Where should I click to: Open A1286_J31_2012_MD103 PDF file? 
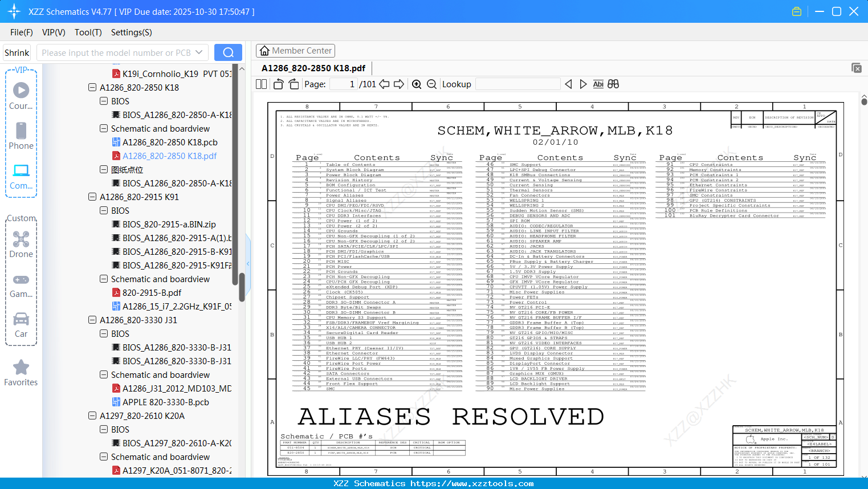172,389
